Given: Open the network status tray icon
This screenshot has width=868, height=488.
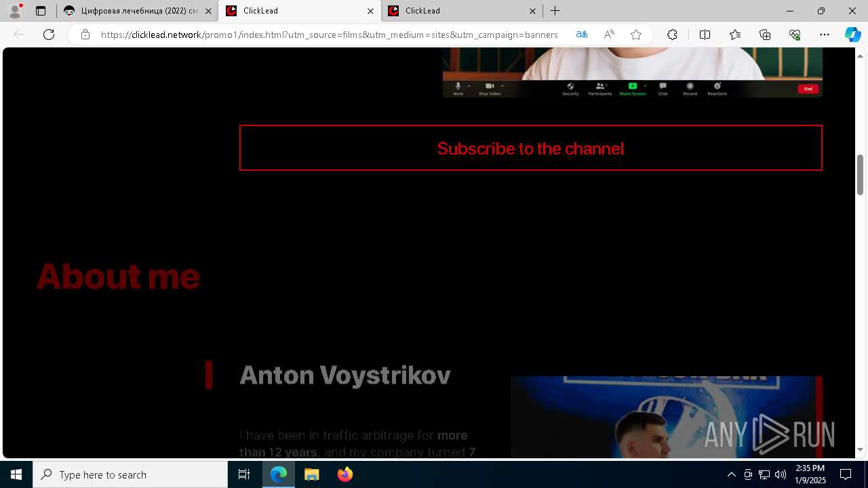Looking at the screenshot, I should coord(764,474).
